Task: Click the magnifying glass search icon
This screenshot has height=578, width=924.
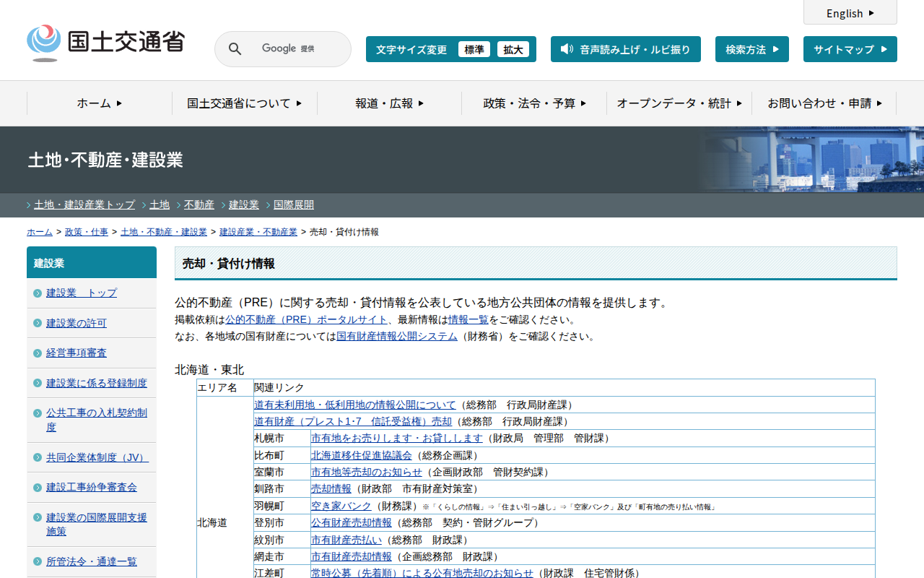Action: point(235,49)
